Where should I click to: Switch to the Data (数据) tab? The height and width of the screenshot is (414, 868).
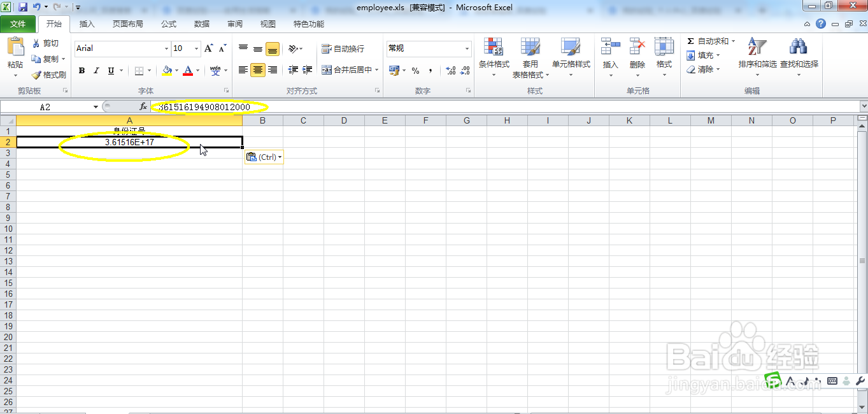coord(202,24)
